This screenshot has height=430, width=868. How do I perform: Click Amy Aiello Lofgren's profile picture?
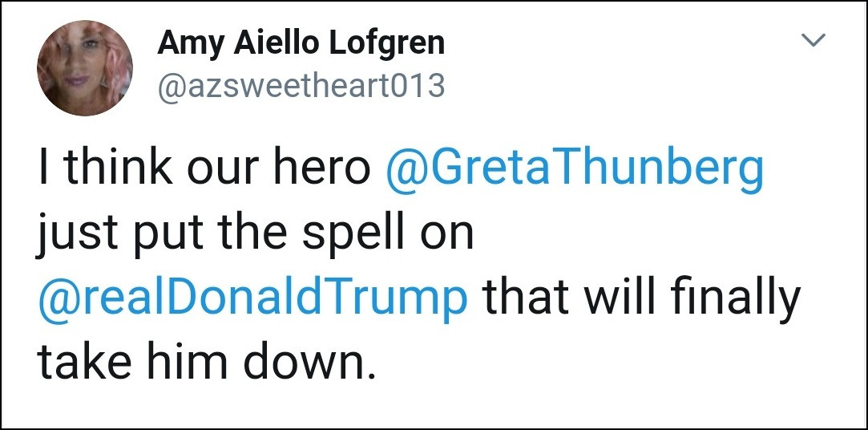pos(84,68)
